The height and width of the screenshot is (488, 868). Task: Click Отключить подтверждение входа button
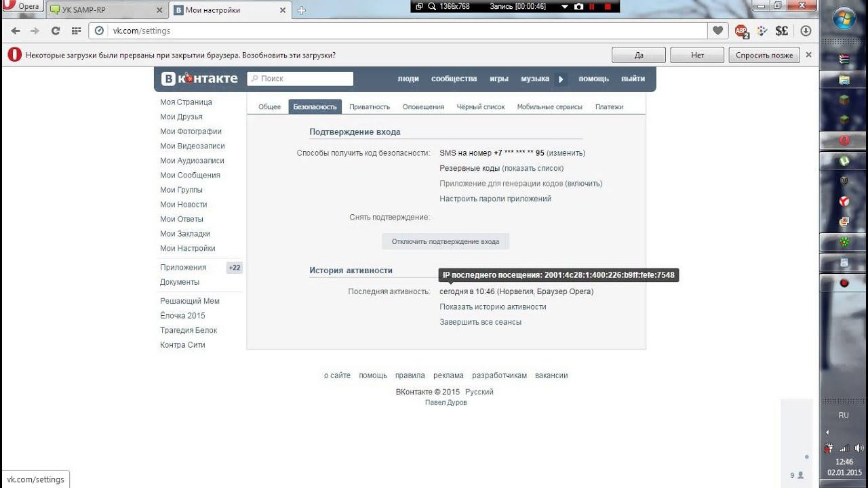(x=446, y=241)
